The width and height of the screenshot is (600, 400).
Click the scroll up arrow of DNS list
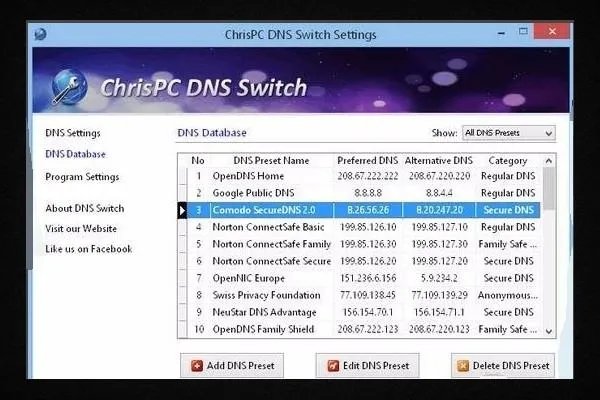pyautogui.click(x=548, y=161)
